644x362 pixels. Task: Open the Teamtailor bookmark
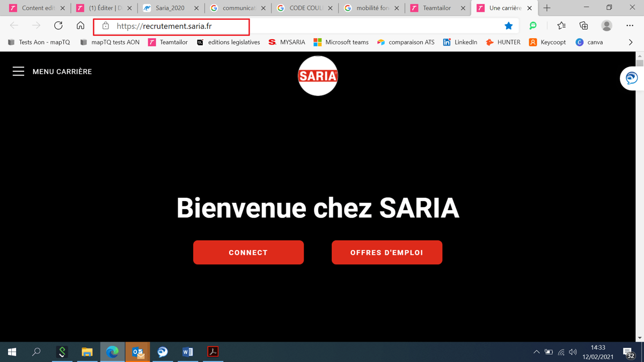click(168, 42)
